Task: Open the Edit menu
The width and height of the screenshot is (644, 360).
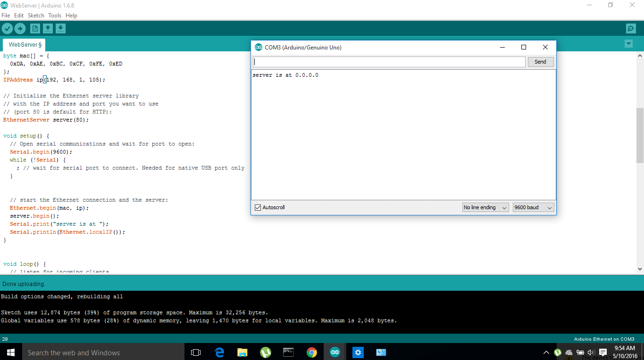Action: tap(19, 16)
